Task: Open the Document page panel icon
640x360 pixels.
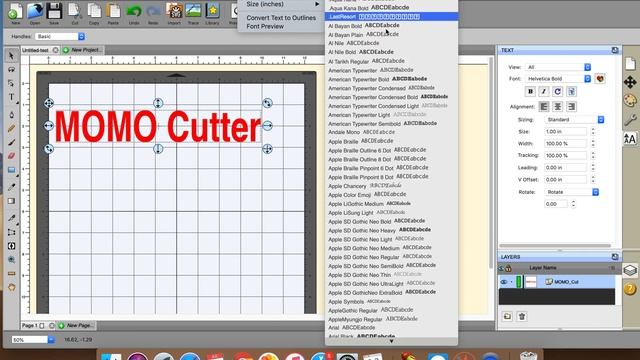Action: click(630, 63)
